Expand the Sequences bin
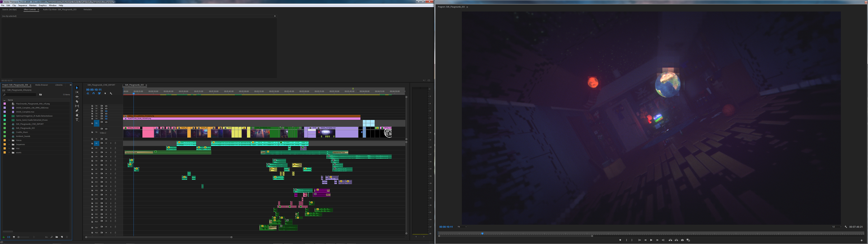Screen dimensions: 868x244 (x=9, y=144)
